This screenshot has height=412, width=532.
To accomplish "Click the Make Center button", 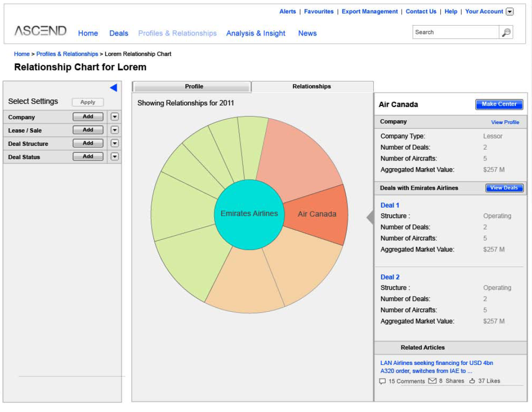I will click(x=499, y=104).
